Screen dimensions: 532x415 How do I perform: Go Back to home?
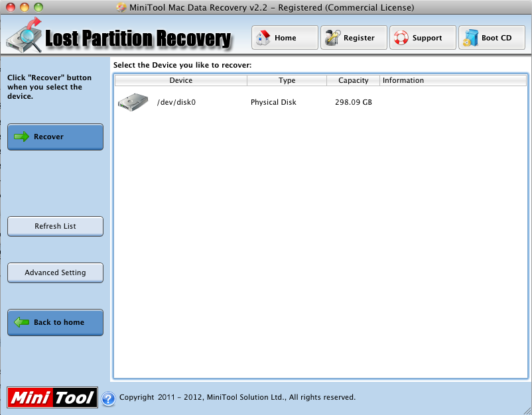coord(55,322)
